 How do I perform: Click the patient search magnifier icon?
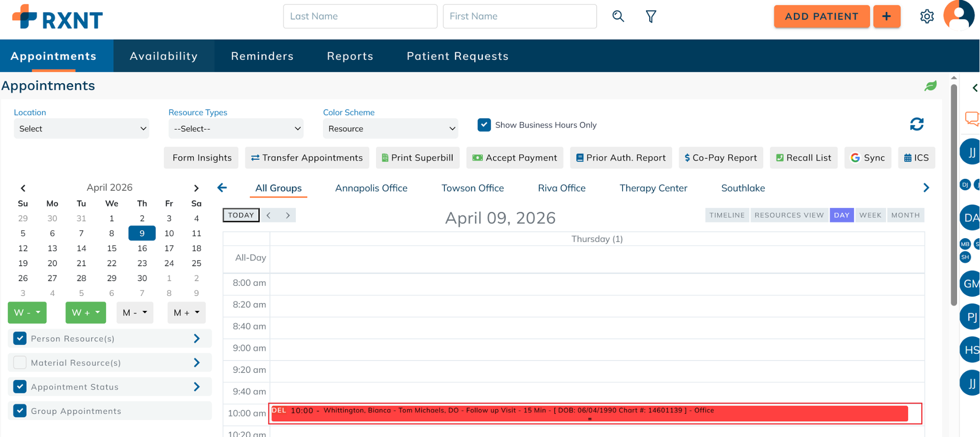(618, 16)
